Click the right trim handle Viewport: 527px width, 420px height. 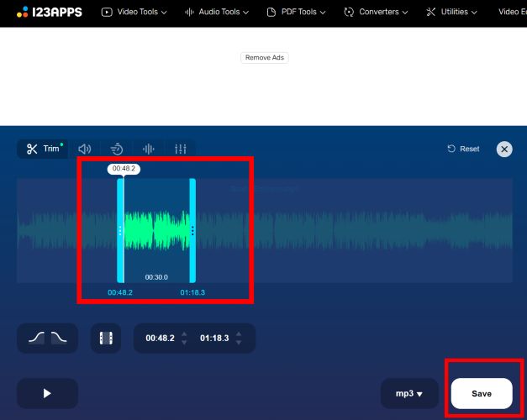coord(192,230)
